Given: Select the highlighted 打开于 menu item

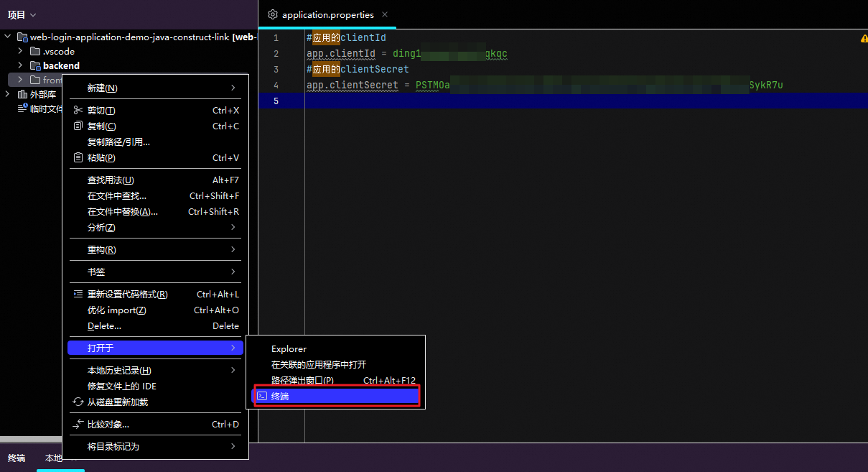Looking at the screenshot, I should pos(156,348).
